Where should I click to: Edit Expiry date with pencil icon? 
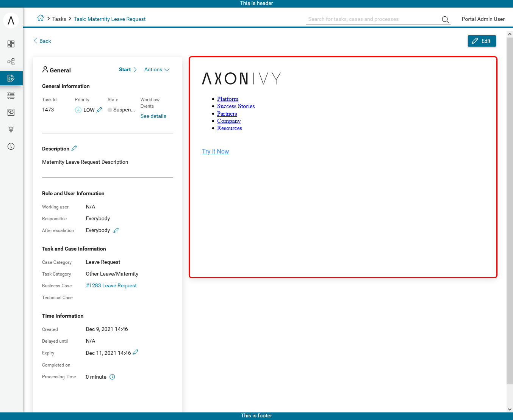pos(136,352)
